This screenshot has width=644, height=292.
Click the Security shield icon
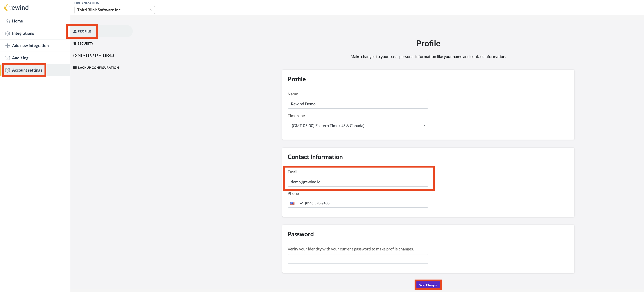click(75, 43)
